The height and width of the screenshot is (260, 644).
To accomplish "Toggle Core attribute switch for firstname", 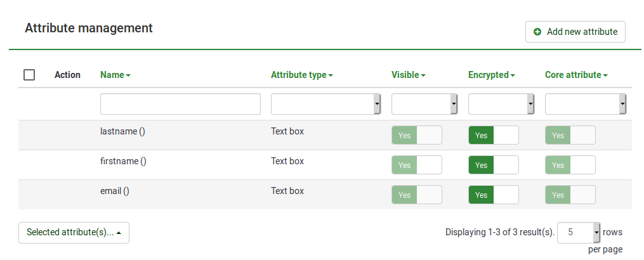I will tap(570, 165).
